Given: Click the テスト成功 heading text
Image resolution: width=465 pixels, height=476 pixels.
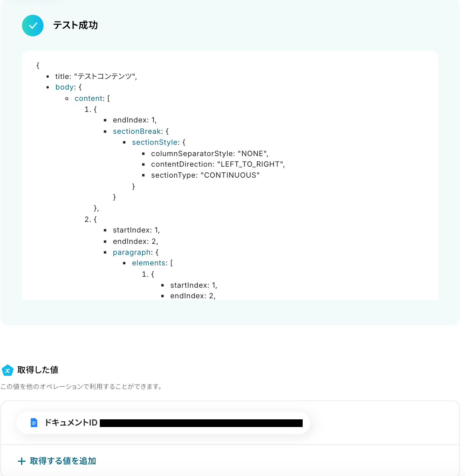Looking at the screenshot, I should click(x=75, y=25).
